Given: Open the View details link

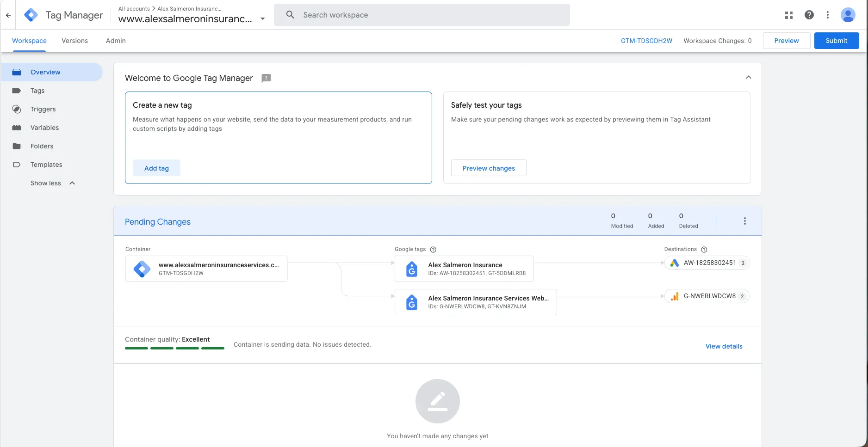Looking at the screenshot, I should click(724, 346).
